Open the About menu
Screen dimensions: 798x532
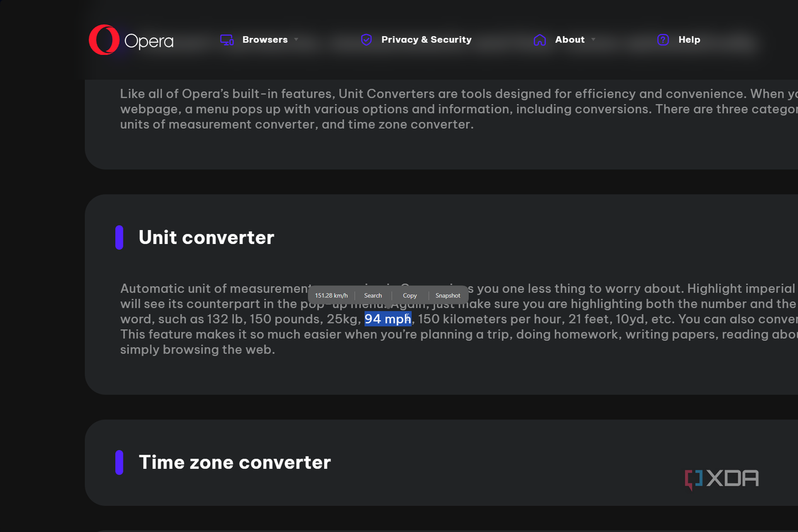(x=570, y=40)
